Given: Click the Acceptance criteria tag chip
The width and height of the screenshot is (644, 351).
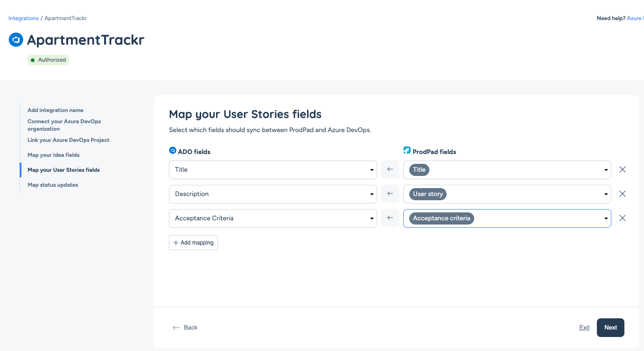Looking at the screenshot, I should [441, 218].
